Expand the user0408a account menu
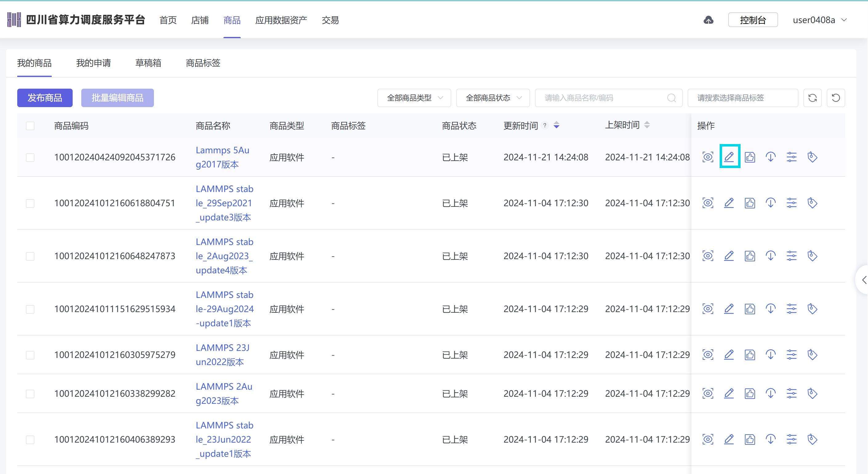Image resolution: width=868 pixels, height=474 pixels. point(819,20)
